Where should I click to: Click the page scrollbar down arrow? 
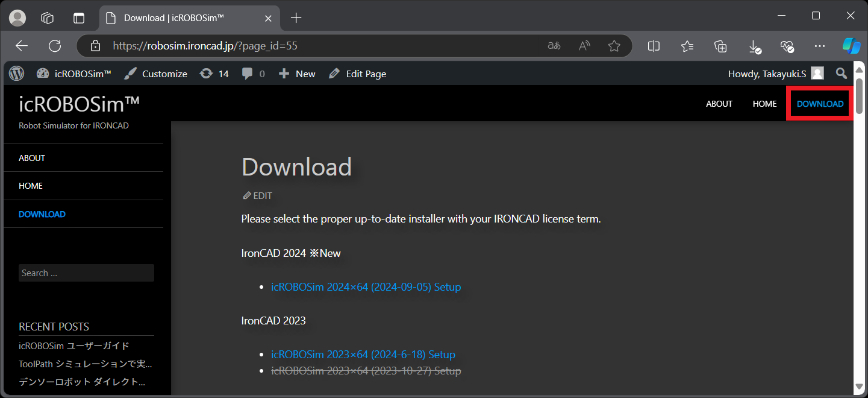[x=860, y=387]
